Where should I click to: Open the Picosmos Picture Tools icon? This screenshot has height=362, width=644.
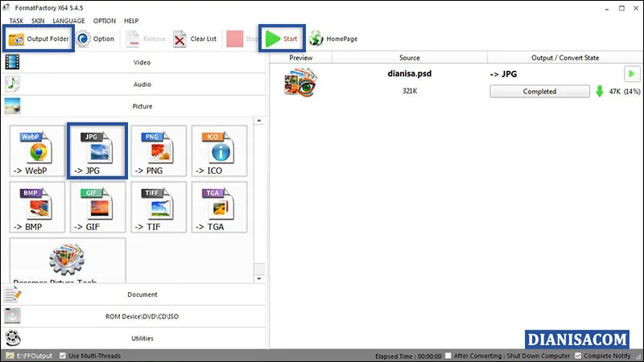tap(68, 261)
